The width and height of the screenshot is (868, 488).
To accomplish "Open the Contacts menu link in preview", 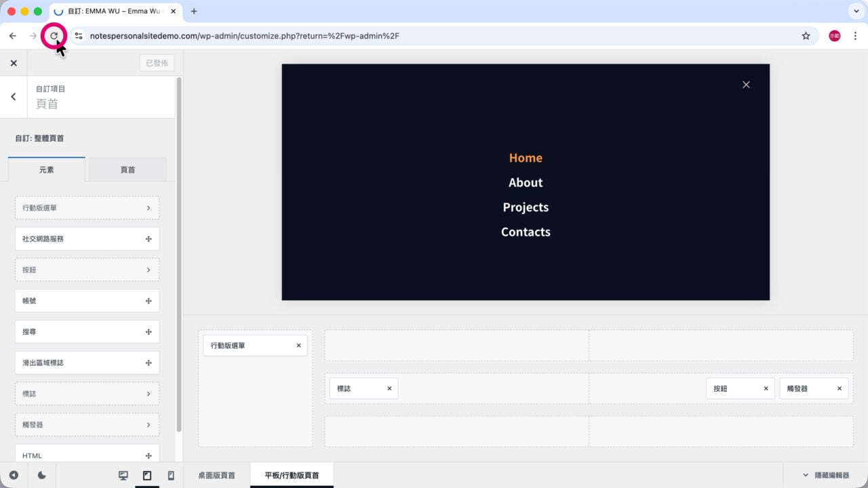I will pos(526,232).
